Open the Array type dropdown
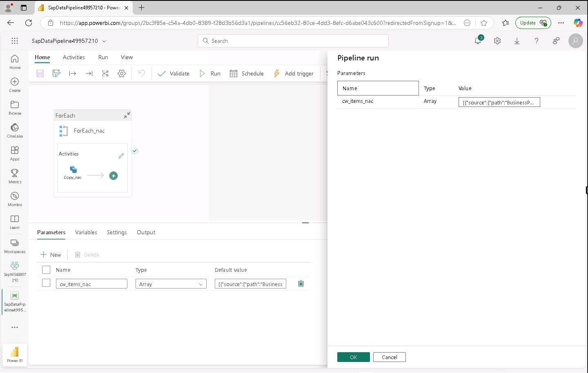 (171, 284)
